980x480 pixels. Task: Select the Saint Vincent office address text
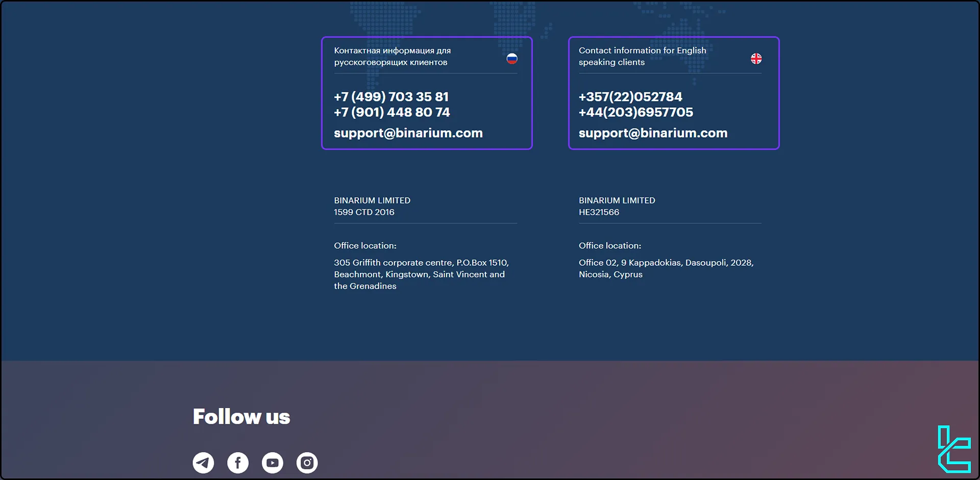pyautogui.click(x=422, y=274)
